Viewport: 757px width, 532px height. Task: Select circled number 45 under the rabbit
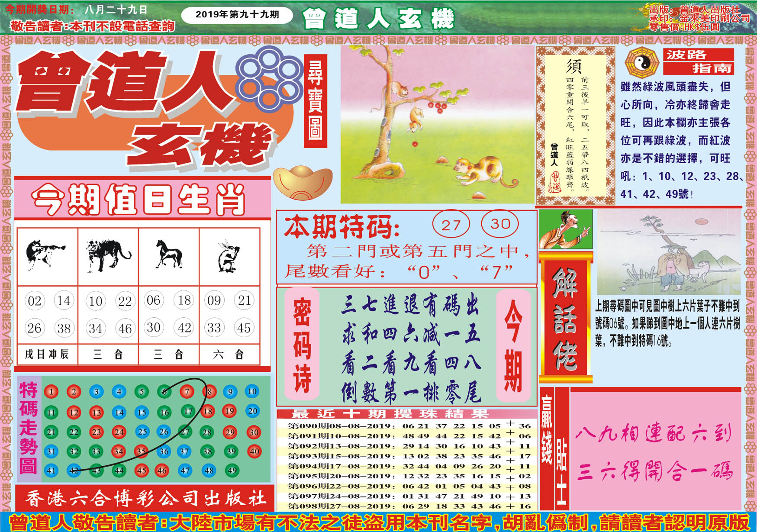click(244, 328)
